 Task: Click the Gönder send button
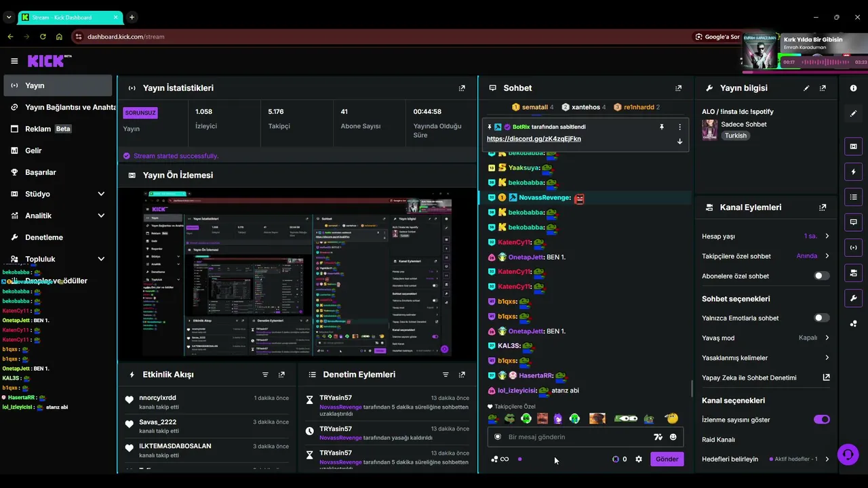(x=667, y=459)
